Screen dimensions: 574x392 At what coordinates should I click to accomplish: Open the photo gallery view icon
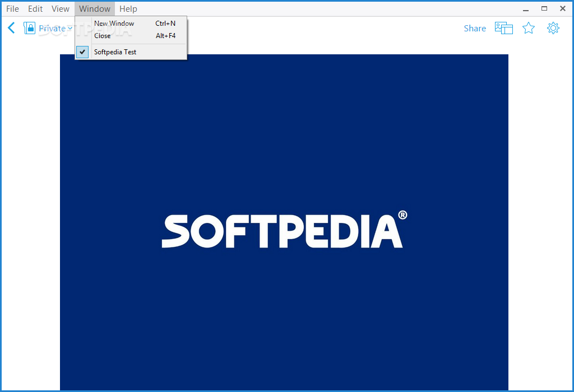pyautogui.click(x=504, y=28)
